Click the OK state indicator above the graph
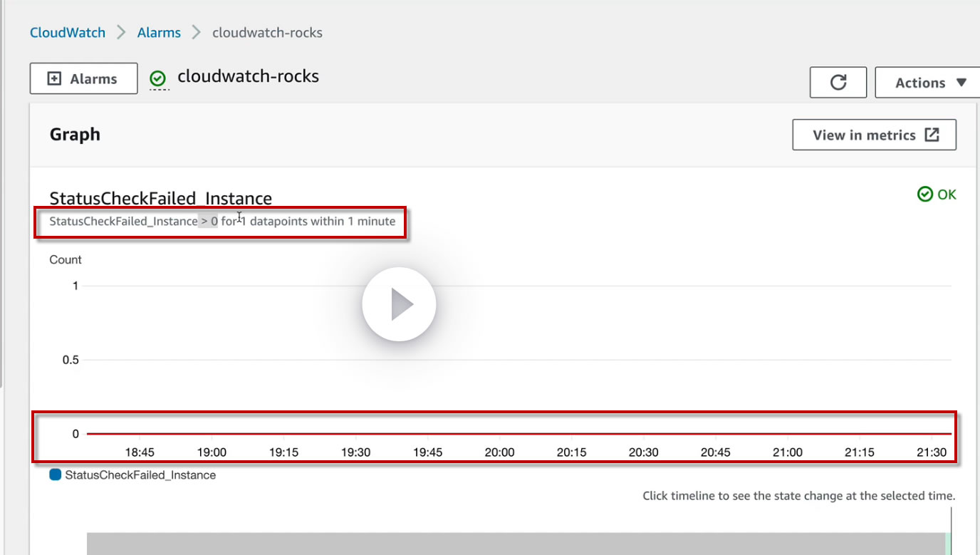 937,194
